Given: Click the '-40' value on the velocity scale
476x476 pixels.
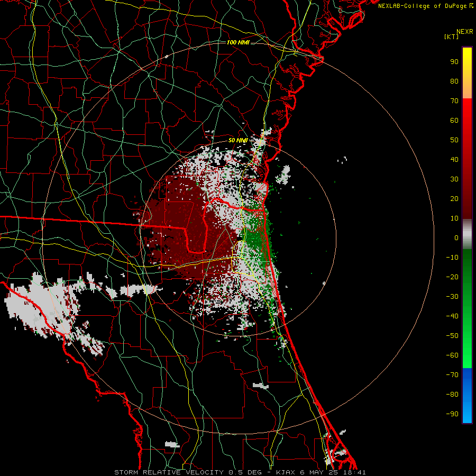Looking at the screenshot, I should tap(452, 316).
